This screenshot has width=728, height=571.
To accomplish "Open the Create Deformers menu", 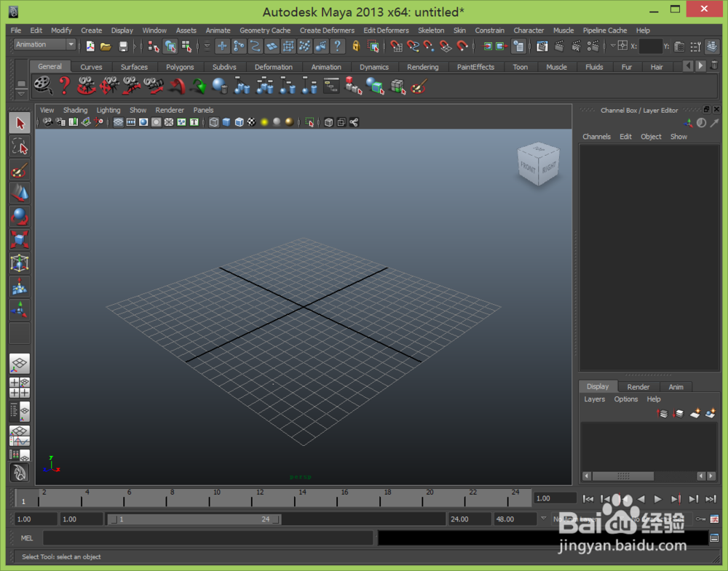I will tap(327, 31).
